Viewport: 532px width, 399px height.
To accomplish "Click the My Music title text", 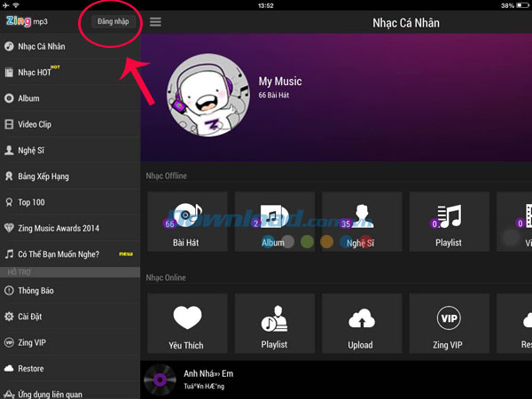I will click(x=280, y=82).
